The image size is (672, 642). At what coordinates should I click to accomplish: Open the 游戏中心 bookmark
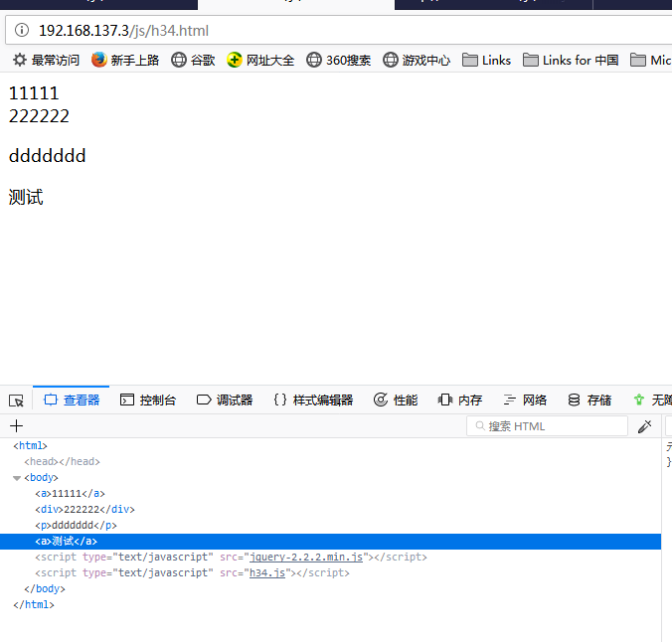[x=417, y=60]
